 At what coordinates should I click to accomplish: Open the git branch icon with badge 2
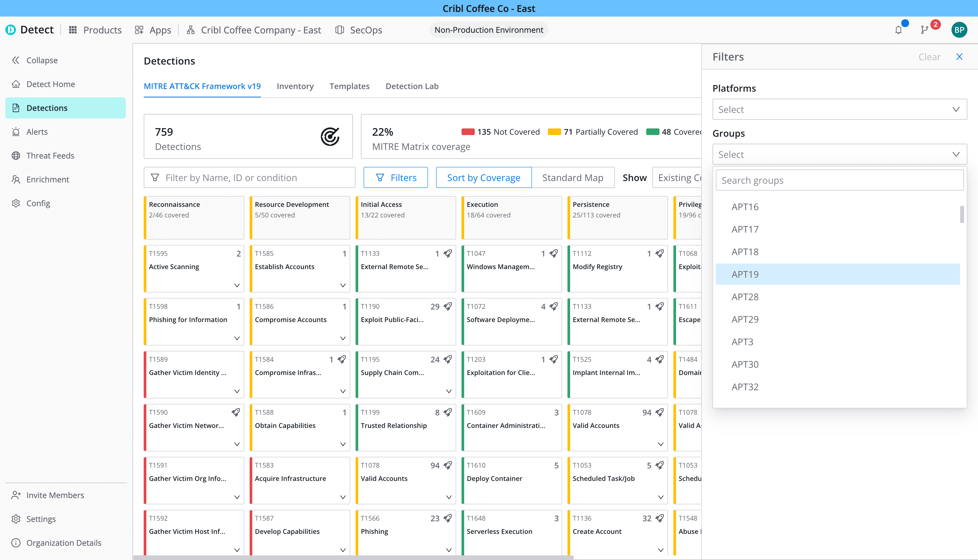click(x=924, y=30)
